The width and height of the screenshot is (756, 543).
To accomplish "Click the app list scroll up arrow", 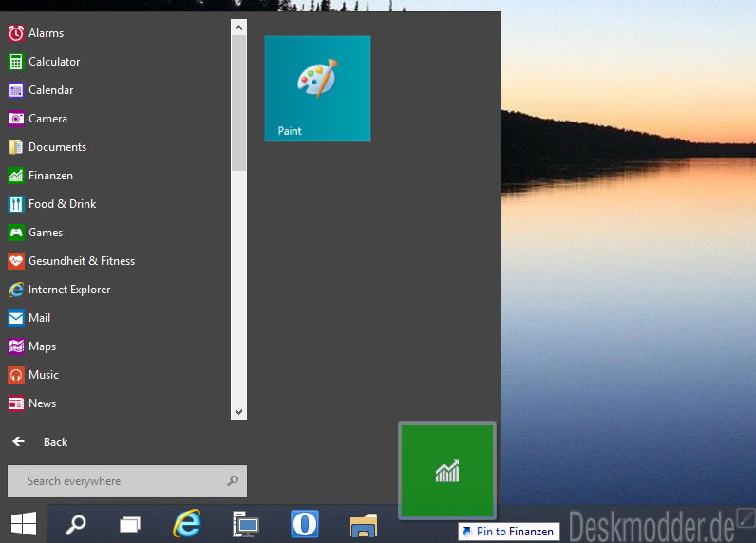I will [x=238, y=28].
